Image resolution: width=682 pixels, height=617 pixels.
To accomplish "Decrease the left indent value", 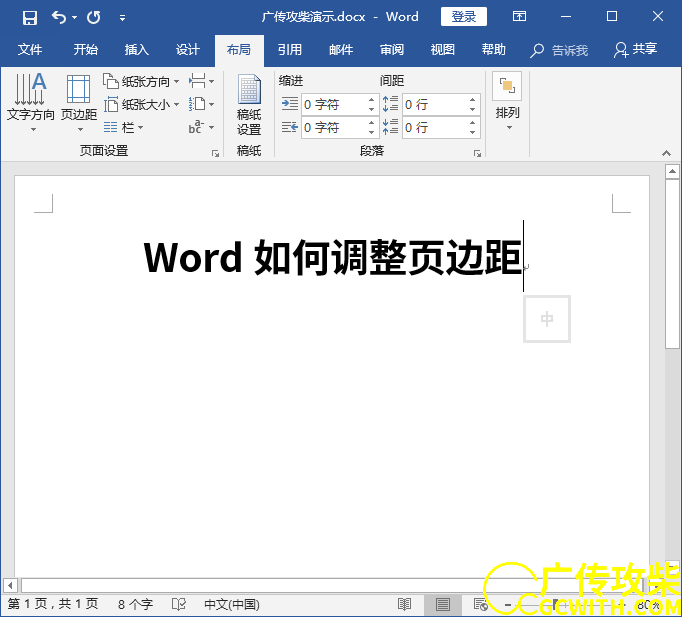I will pos(371,110).
